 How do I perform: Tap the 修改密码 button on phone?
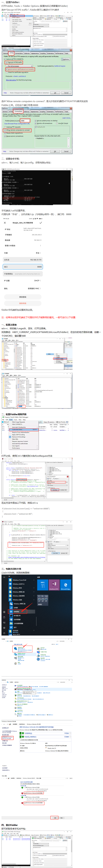point(23,297)
